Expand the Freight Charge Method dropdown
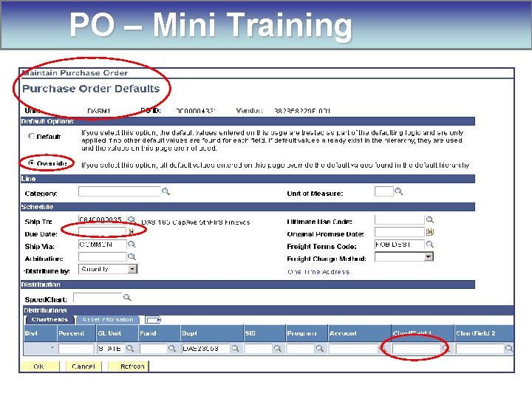 point(429,257)
